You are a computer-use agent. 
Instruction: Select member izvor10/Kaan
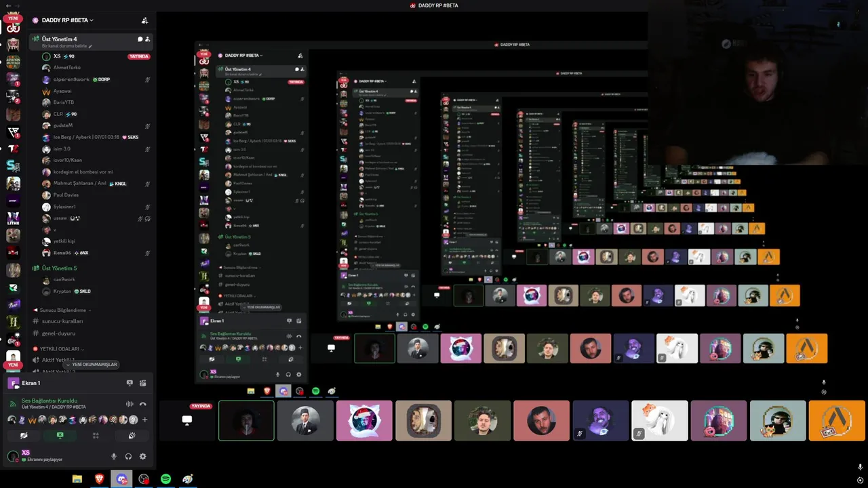[95, 160]
